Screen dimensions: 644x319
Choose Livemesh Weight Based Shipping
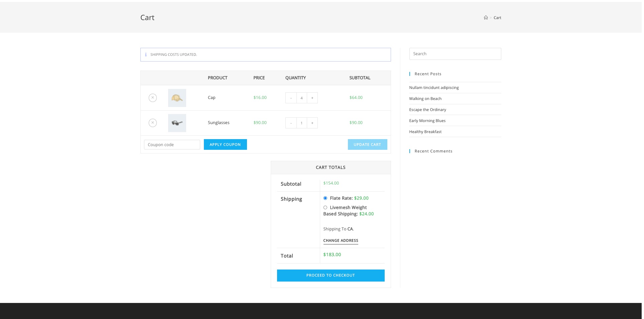(325, 207)
